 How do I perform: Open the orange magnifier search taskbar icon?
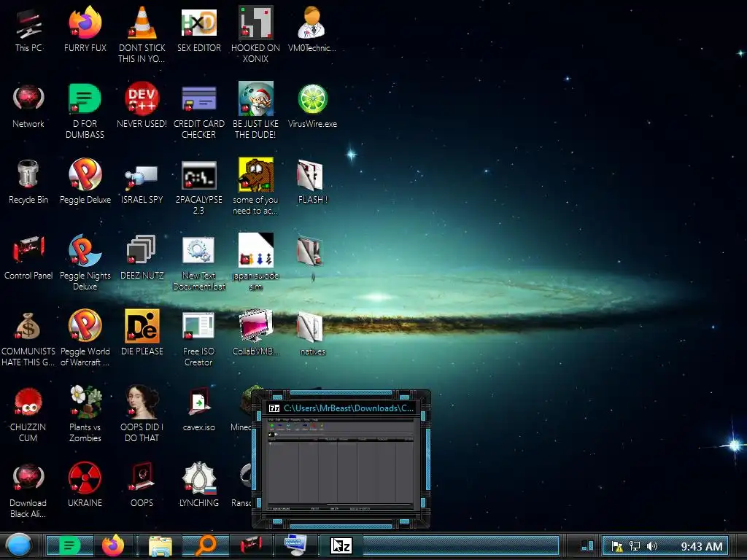tap(205, 545)
